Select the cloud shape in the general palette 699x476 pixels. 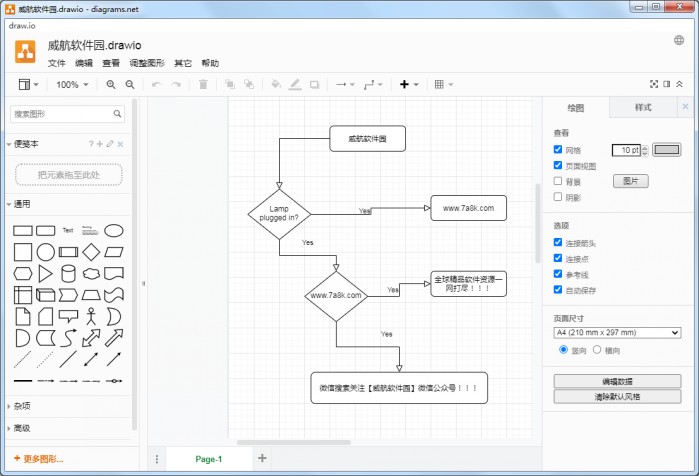coord(91,274)
